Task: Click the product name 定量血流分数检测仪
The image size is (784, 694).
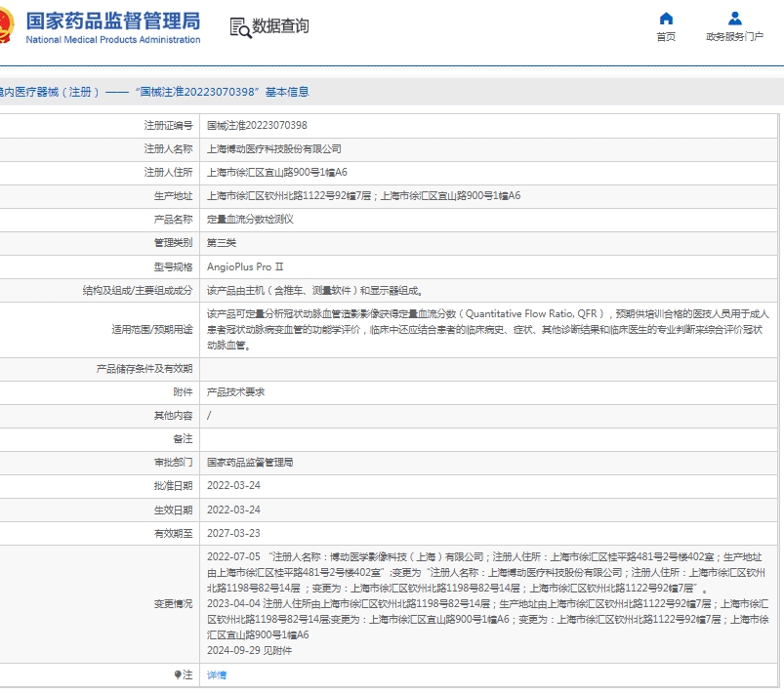Action: (x=250, y=220)
